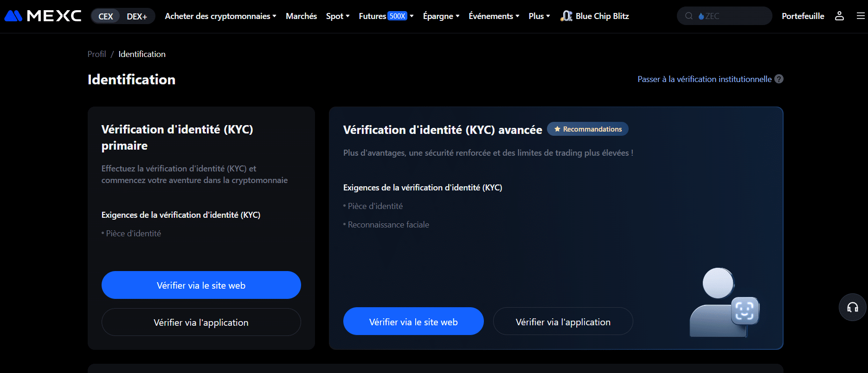Viewport: 868px width, 373px height.
Task: Open the Marchés menu item
Action: click(301, 16)
